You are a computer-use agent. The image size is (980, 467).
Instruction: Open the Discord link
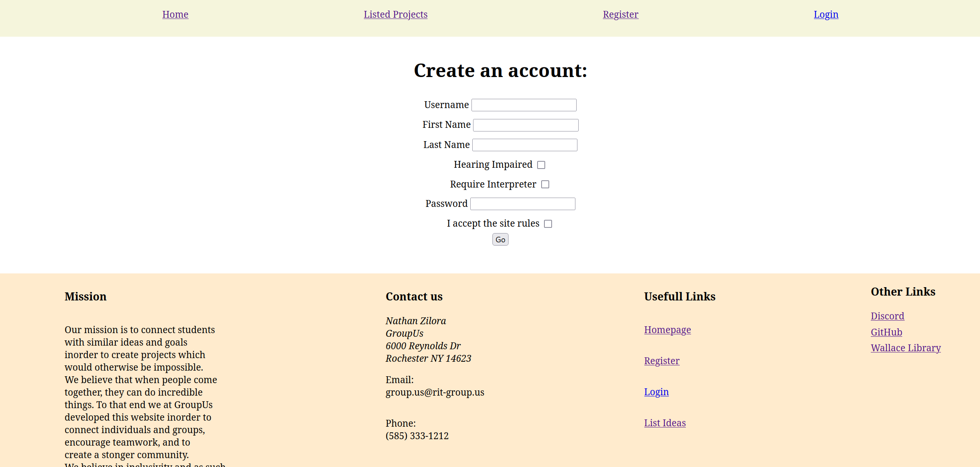[x=887, y=316]
